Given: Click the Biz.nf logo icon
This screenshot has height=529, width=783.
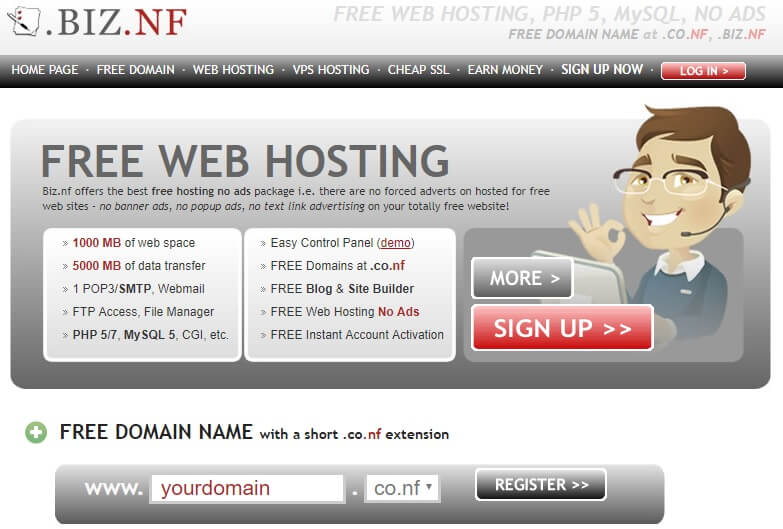Looking at the screenshot, I should click(x=23, y=21).
